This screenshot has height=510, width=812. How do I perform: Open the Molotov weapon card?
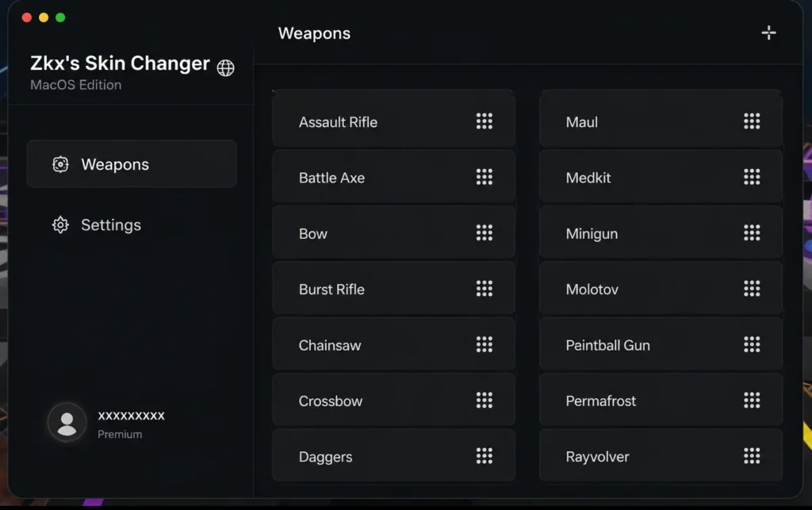click(661, 289)
